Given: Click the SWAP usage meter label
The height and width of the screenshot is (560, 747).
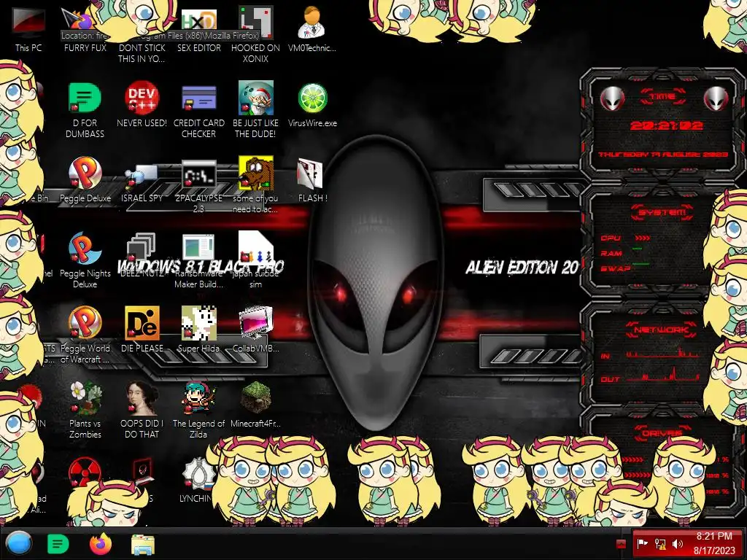Looking at the screenshot, I should 616,268.
